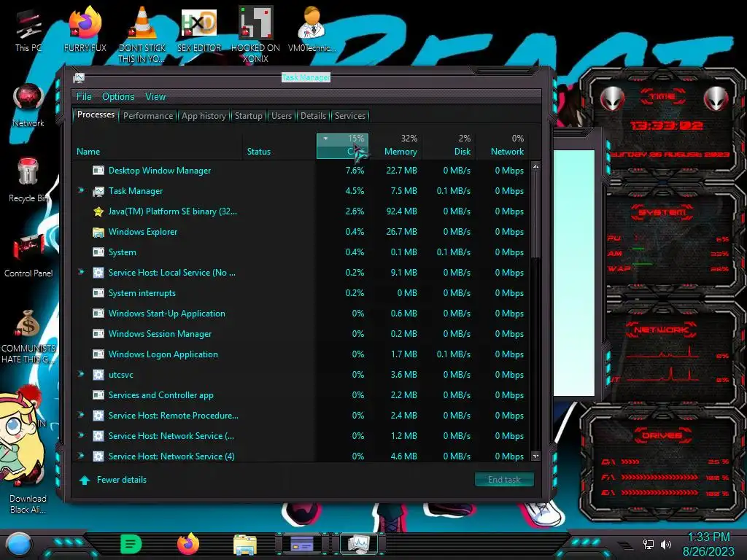Click the Java Platform SE binary icon

[x=98, y=211]
